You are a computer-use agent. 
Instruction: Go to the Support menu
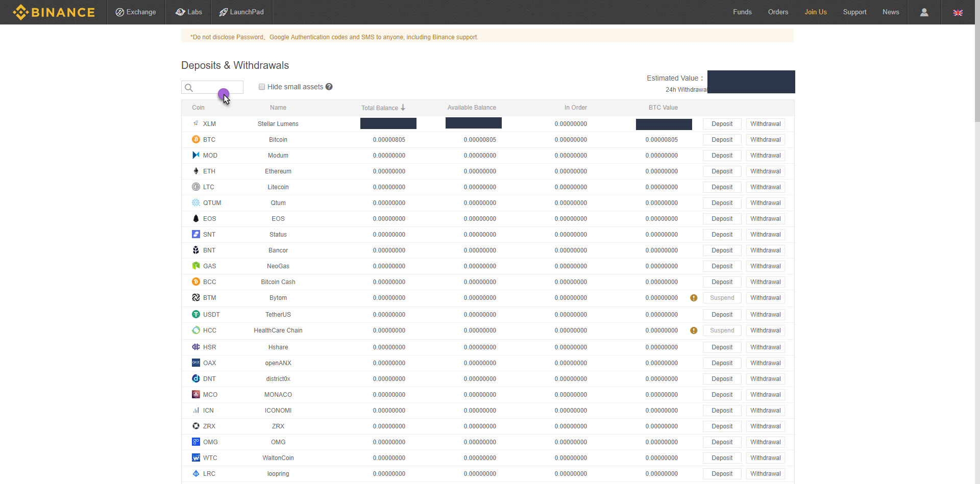click(854, 12)
